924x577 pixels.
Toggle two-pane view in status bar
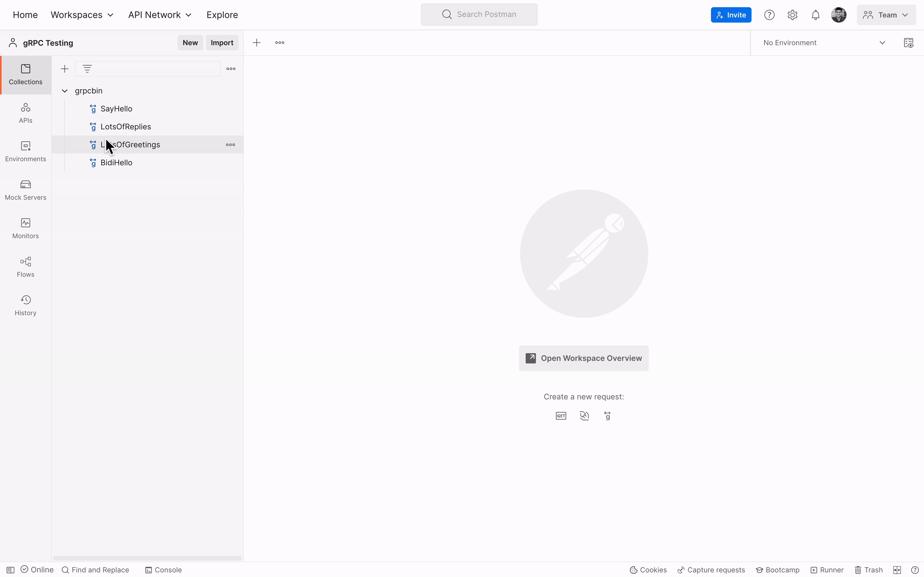897,570
